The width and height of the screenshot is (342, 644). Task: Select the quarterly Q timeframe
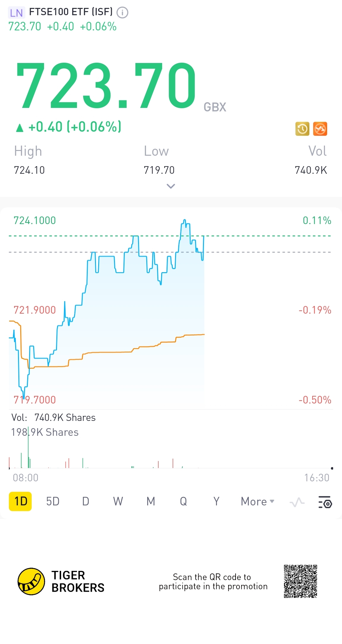click(x=183, y=502)
